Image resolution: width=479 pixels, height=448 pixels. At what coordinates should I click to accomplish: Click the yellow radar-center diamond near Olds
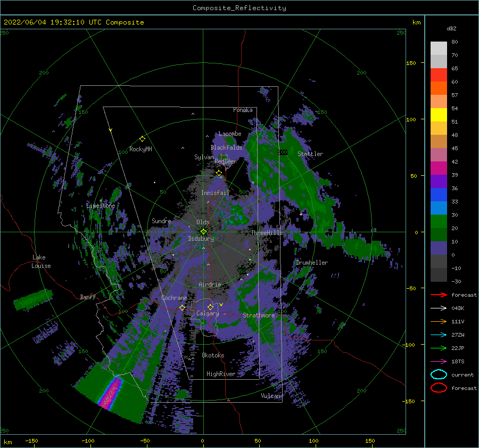coord(203,232)
